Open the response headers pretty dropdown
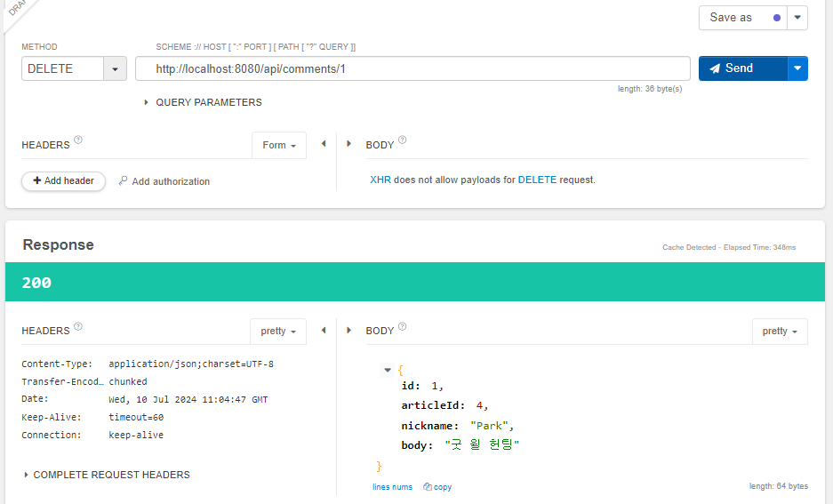The width and height of the screenshot is (833, 504). (x=278, y=331)
